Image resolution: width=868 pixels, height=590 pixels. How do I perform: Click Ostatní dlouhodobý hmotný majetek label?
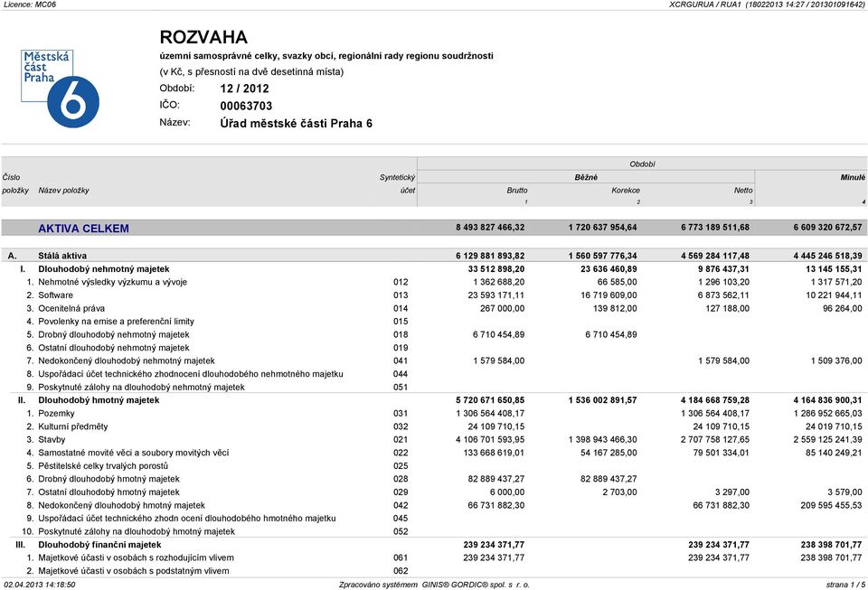[109, 492]
